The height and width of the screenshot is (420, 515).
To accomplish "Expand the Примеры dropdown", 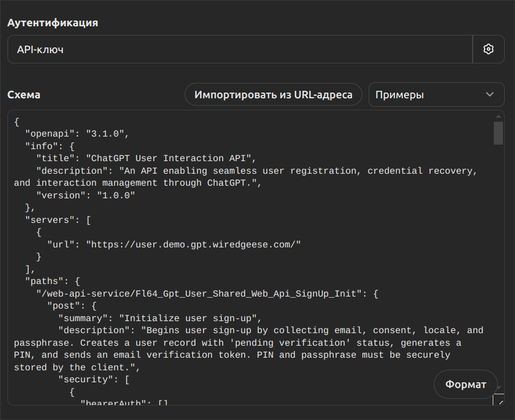I will coord(436,94).
